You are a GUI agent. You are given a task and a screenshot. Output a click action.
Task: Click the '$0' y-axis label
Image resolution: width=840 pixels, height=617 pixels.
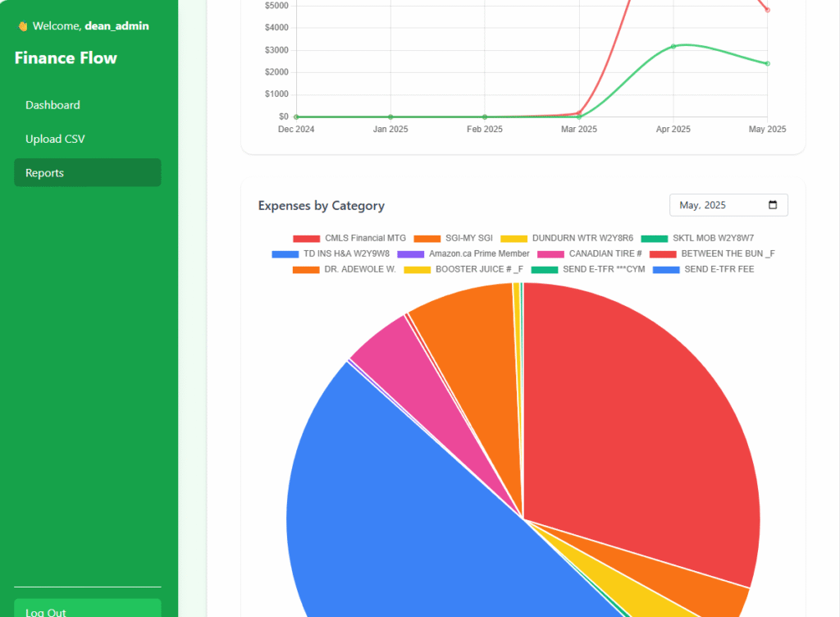tap(283, 117)
